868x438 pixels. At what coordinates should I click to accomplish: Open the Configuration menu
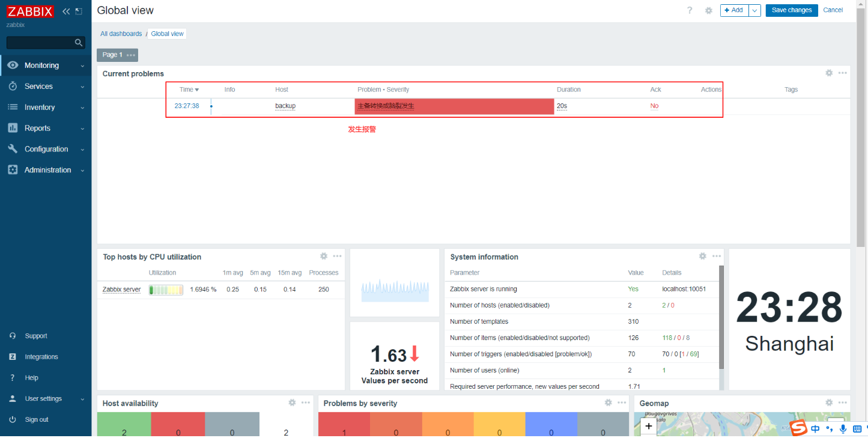click(x=46, y=149)
